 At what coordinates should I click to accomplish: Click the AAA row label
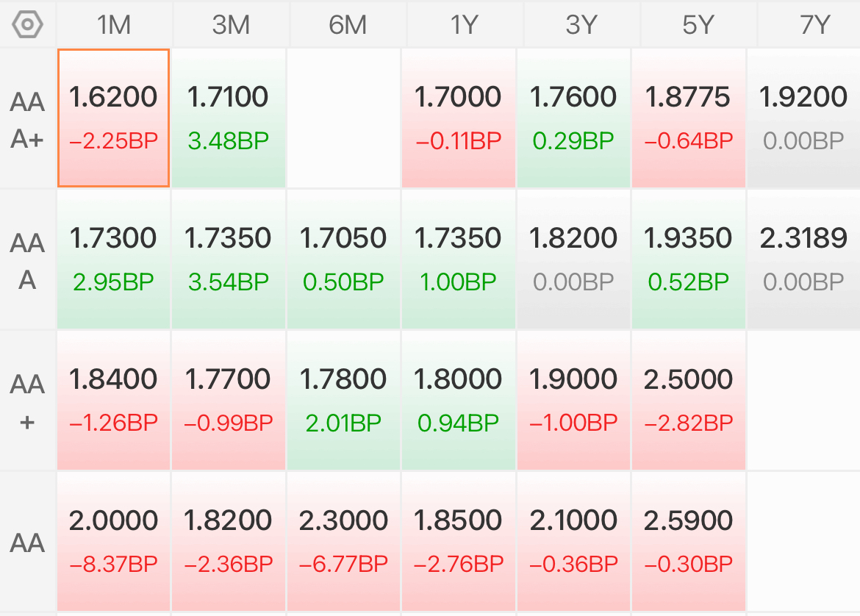tap(27, 260)
